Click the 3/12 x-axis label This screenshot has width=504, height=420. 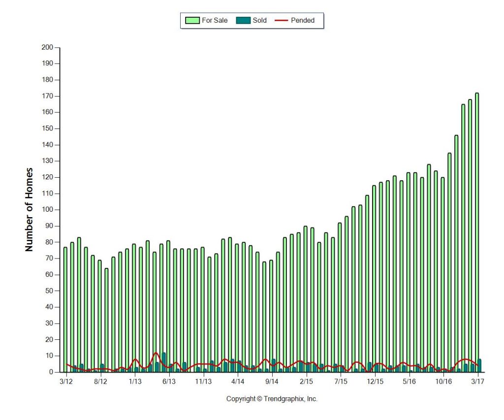pyautogui.click(x=66, y=382)
